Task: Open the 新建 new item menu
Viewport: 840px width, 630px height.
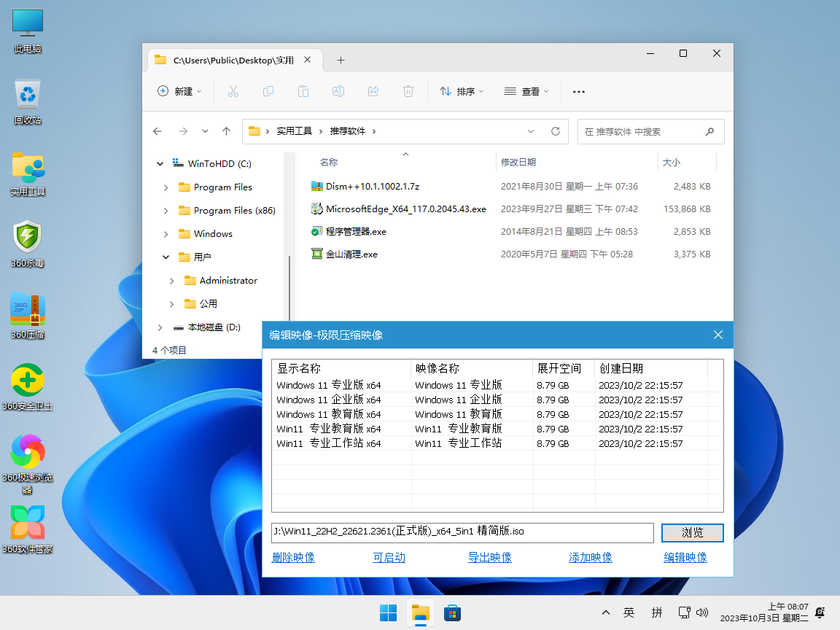Action: [x=179, y=91]
